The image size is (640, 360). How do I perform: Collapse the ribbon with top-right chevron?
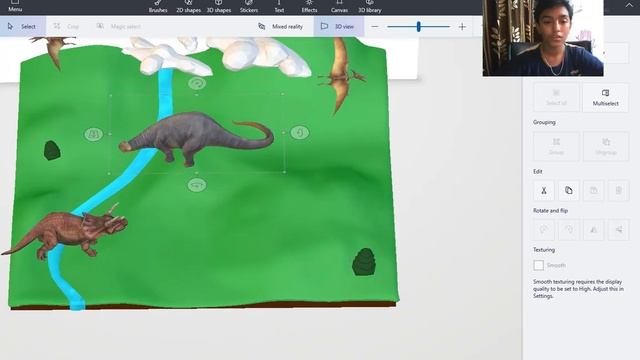629,5
